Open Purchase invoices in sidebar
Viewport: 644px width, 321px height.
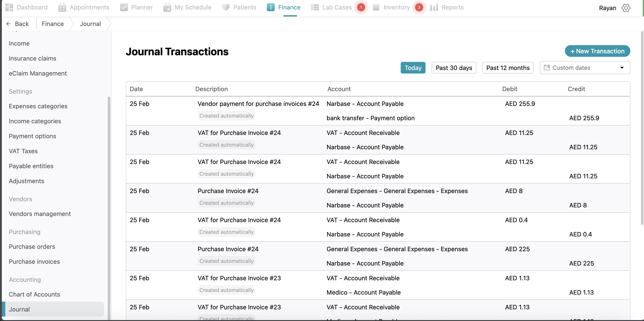tap(34, 262)
